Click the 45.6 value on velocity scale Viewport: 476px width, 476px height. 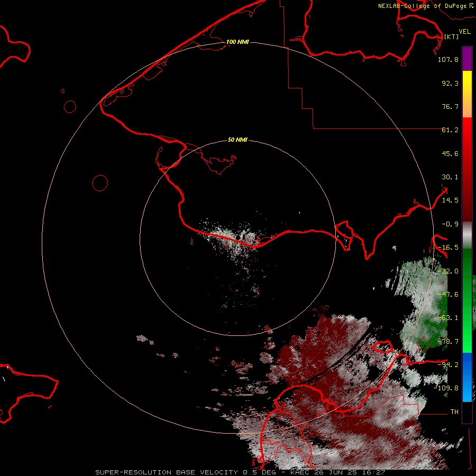450,153
